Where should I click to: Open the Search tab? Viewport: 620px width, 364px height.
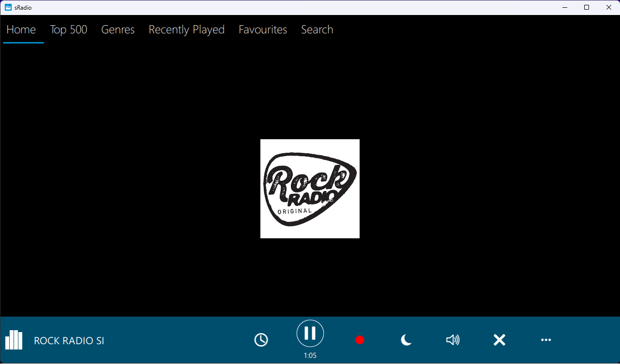317,29
